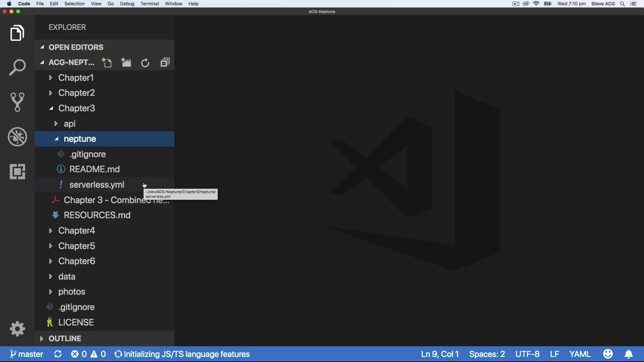Open the Debug view in activity bar
This screenshot has width=644, height=362.
[x=17, y=137]
